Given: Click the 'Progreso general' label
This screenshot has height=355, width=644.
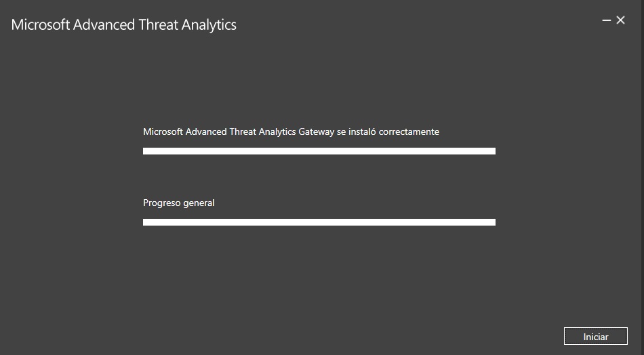Looking at the screenshot, I should [178, 203].
